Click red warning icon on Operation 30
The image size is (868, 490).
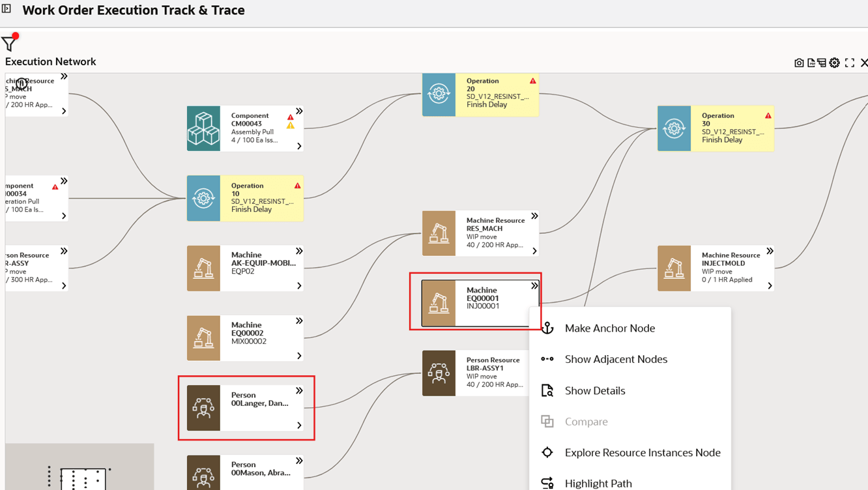click(768, 115)
